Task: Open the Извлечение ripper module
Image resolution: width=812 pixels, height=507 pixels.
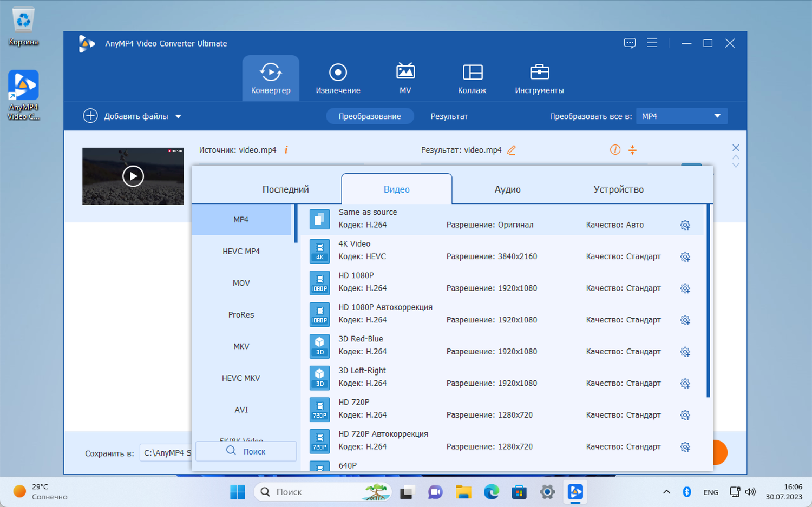Action: coord(338,78)
